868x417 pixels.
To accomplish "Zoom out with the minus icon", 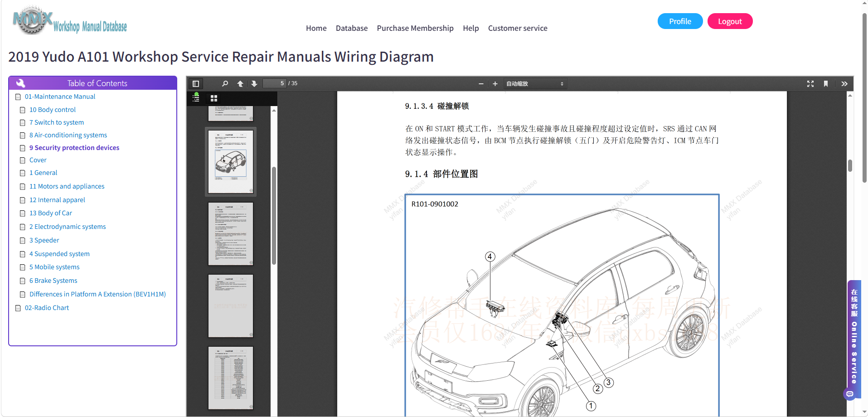I will [x=481, y=84].
